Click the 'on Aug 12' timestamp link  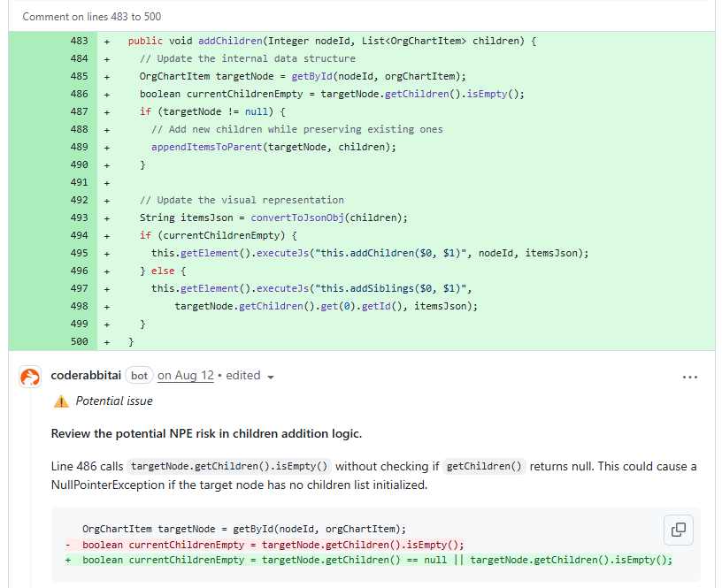tap(186, 376)
